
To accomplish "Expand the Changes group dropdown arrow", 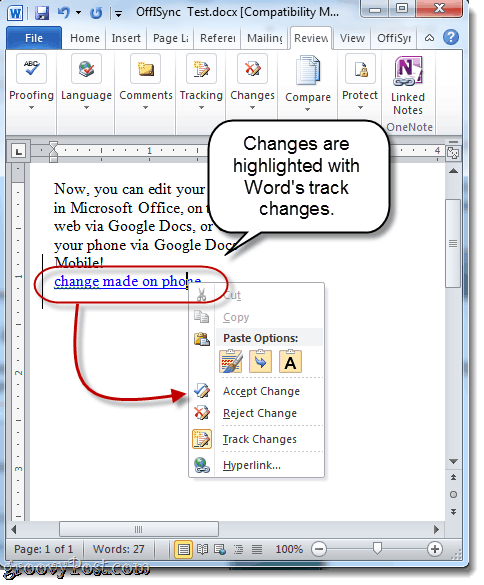I will [x=252, y=108].
